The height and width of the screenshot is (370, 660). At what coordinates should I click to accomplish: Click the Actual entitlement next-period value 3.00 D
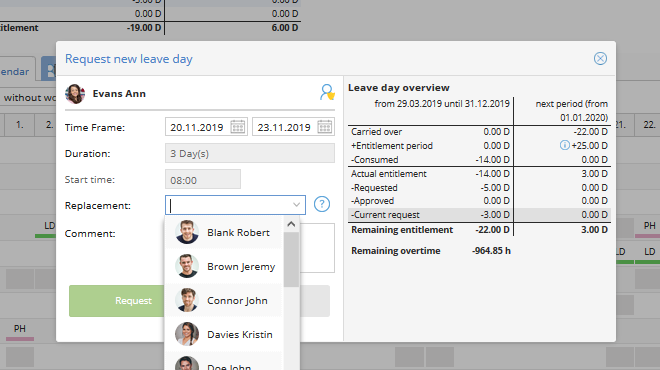pos(594,173)
